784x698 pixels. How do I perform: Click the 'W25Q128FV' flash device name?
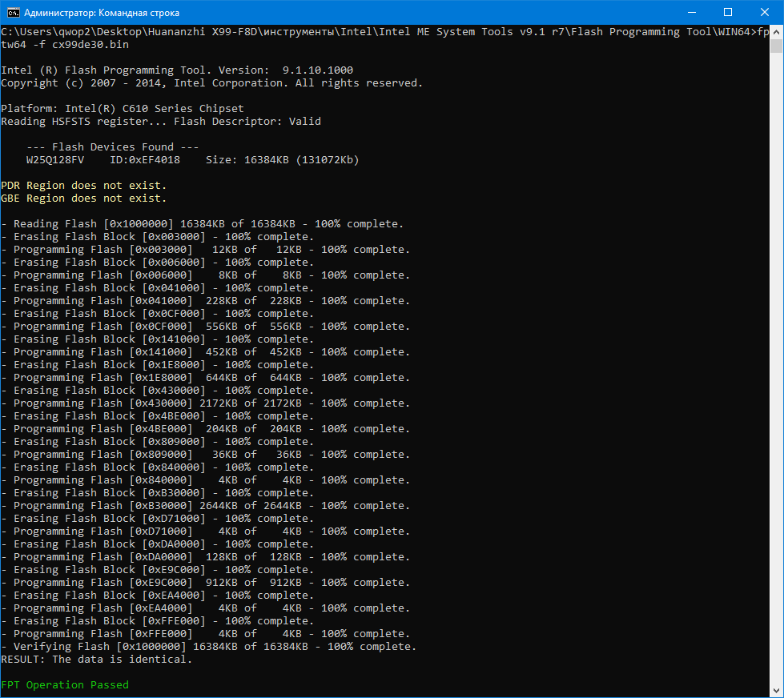click(x=55, y=160)
